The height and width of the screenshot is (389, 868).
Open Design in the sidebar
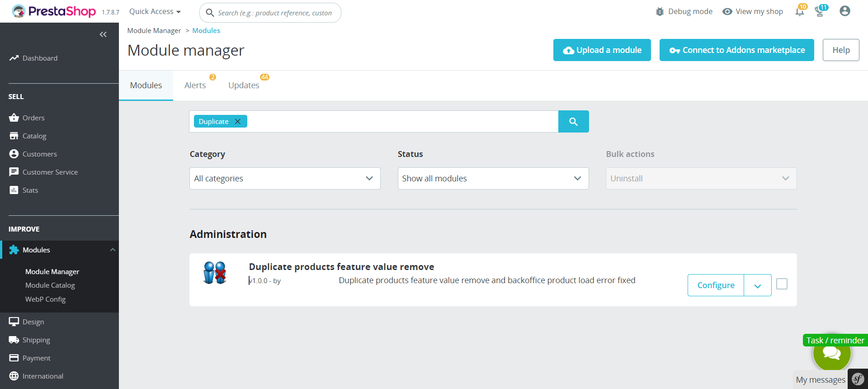tap(33, 322)
